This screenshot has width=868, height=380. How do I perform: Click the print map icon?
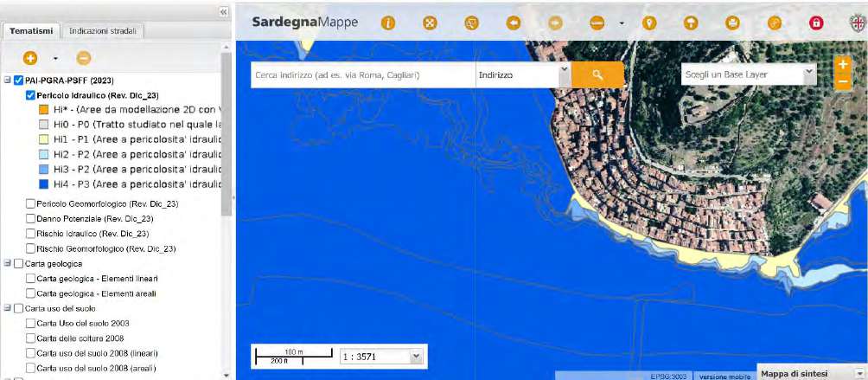733,23
